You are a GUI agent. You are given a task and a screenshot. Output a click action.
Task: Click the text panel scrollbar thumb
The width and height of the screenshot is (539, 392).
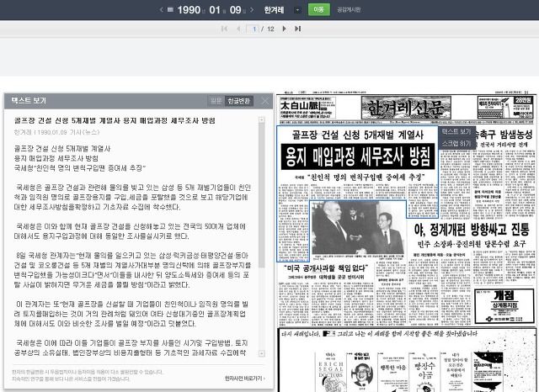(262, 195)
